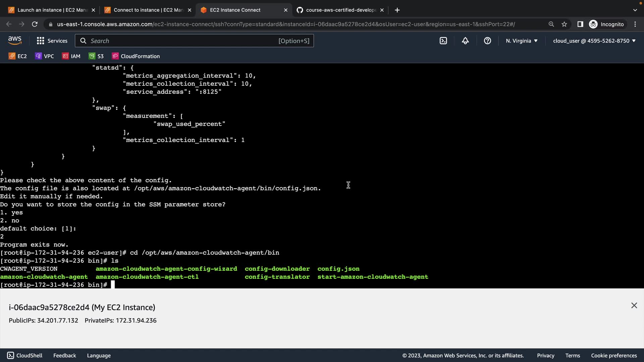Open S3 shortcut in favorites bar
644x362 pixels.
tap(96, 56)
